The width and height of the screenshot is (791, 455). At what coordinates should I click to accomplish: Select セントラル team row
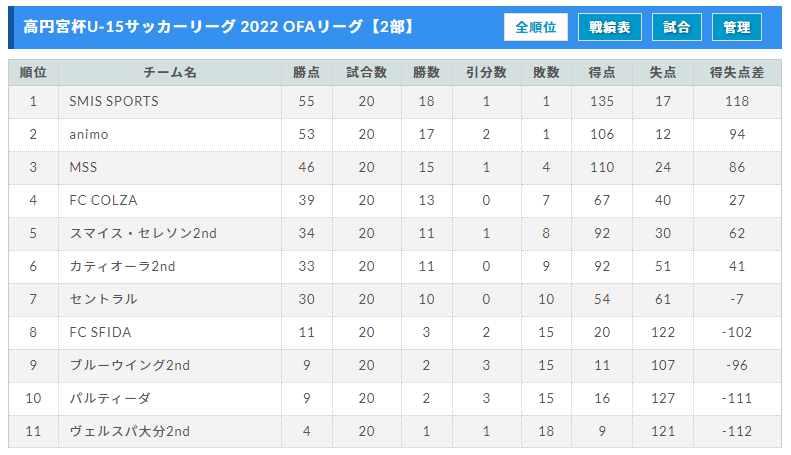point(395,300)
